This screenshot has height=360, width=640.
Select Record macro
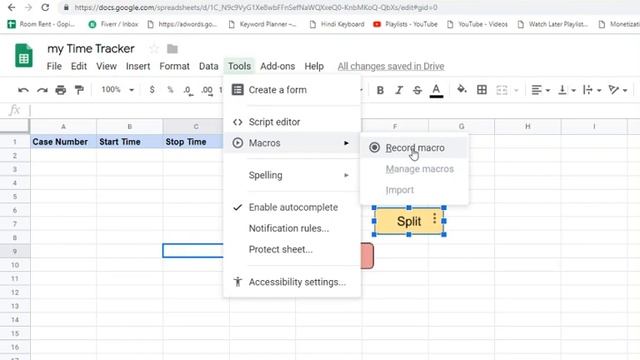[x=414, y=148]
